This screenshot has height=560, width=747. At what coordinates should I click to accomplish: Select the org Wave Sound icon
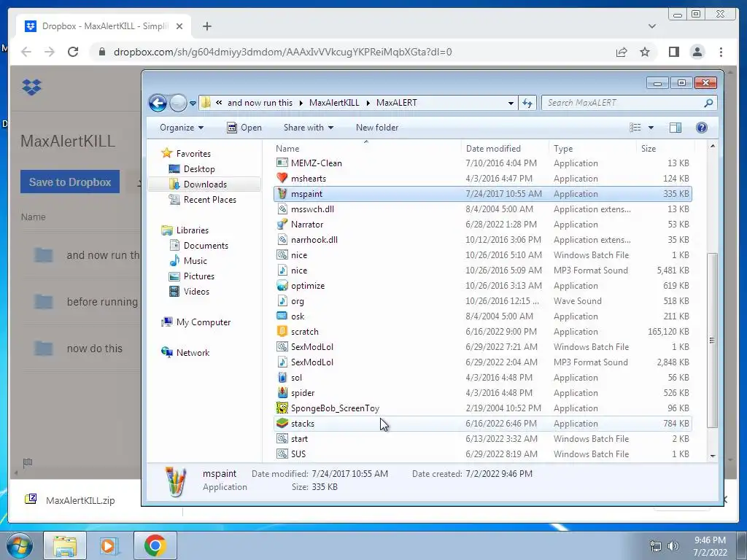(x=282, y=301)
